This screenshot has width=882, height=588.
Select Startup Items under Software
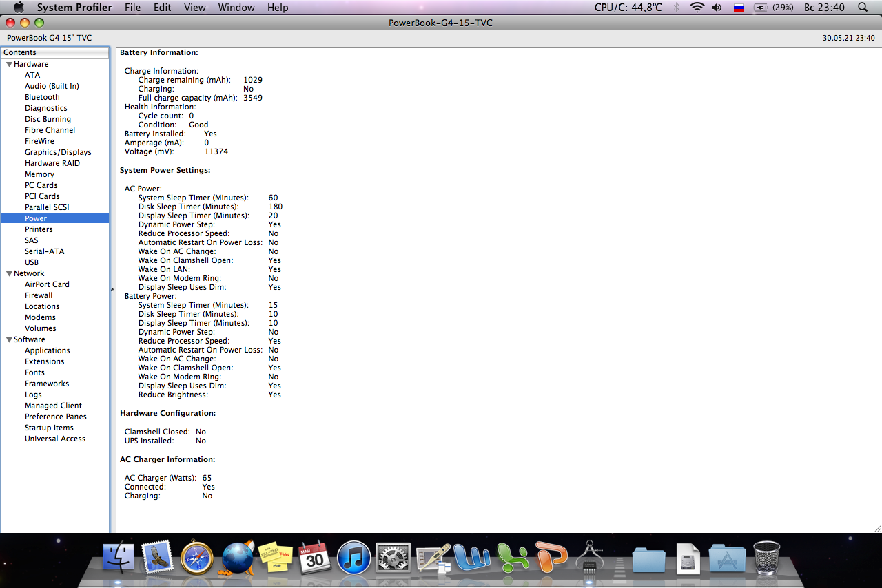[x=54, y=428]
